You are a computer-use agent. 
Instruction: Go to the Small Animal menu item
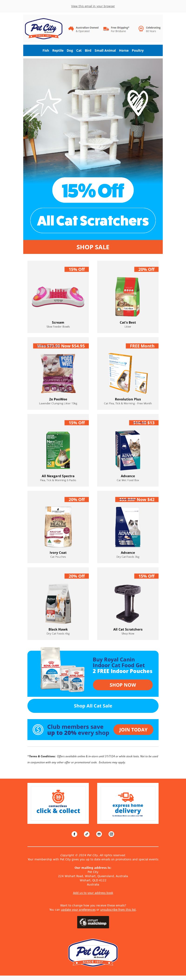click(x=105, y=50)
